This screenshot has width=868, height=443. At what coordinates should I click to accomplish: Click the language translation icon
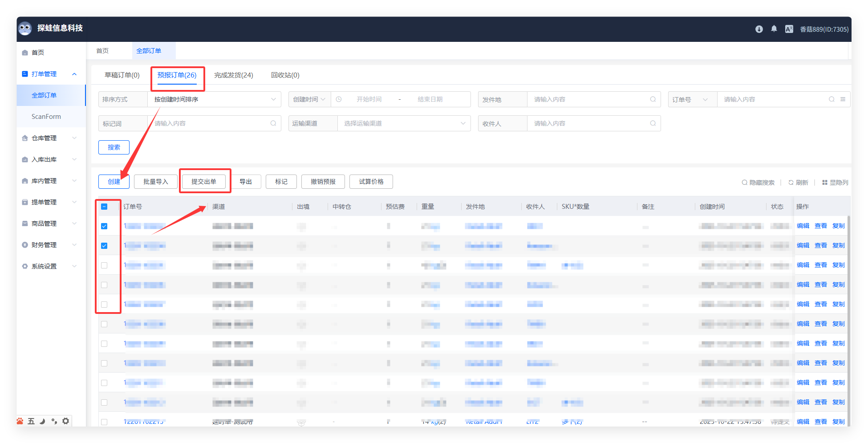(789, 29)
